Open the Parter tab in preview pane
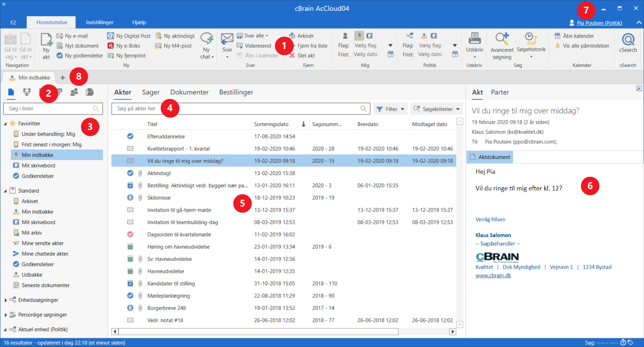 [x=500, y=92]
